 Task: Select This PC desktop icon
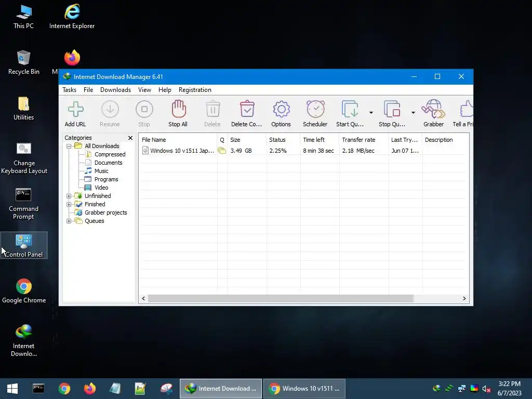click(x=24, y=17)
